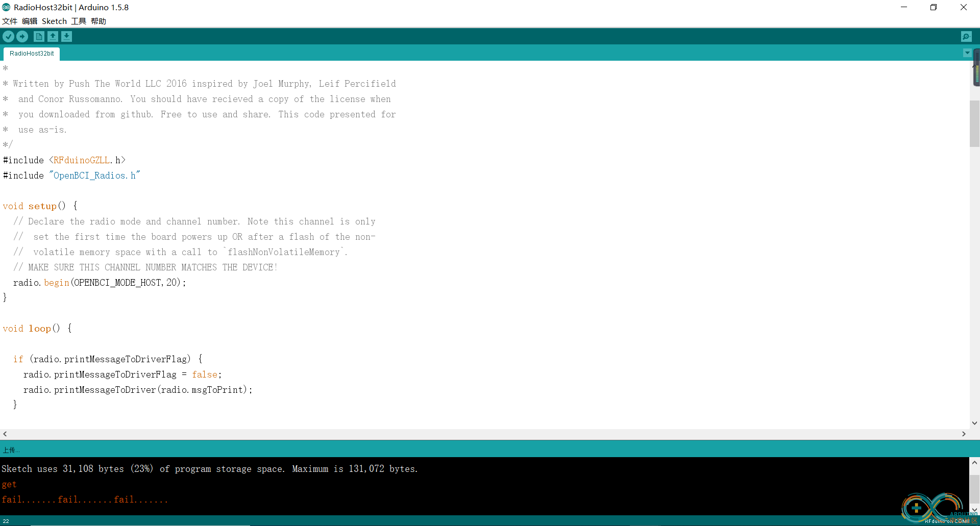The image size is (980, 526).
Task: Click the Verify sketch checkmark icon
Action: [x=8, y=36]
